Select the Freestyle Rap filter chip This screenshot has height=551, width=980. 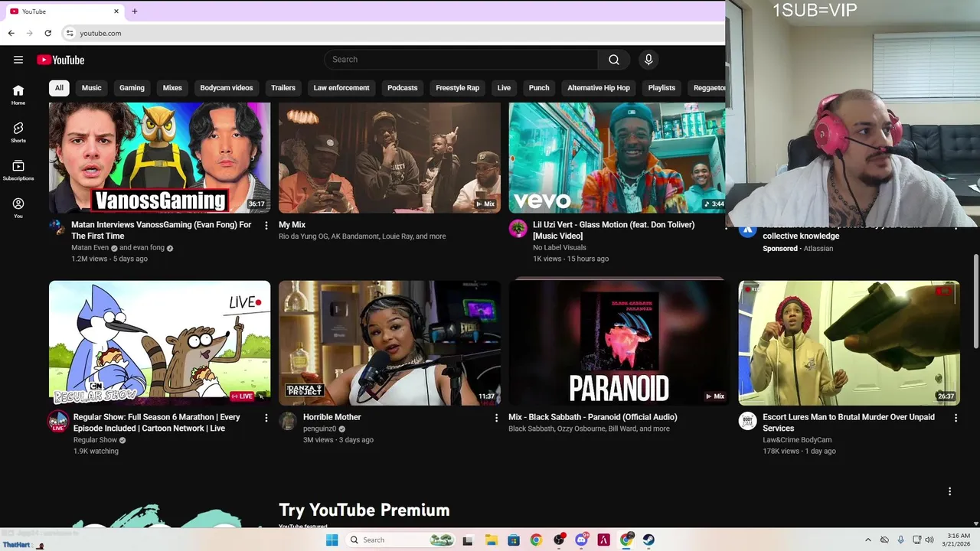(458, 88)
